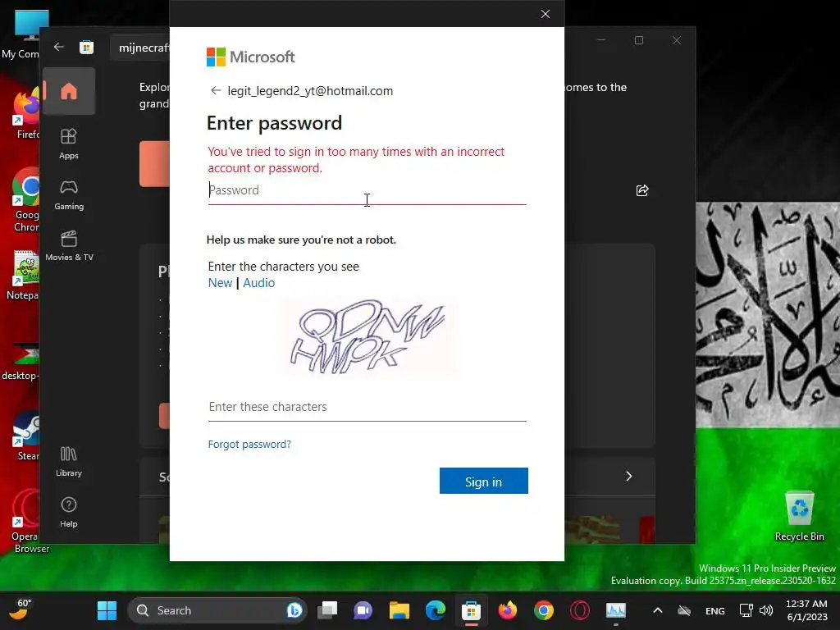Click the Microsoft Store logo in the title bar
Viewport: 840px width, 630px height.
pyautogui.click(x=86, y=47)
